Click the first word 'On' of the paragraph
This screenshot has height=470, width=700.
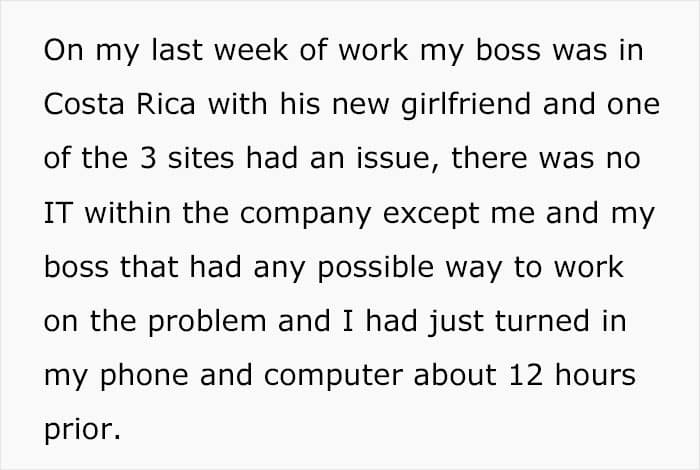pos(63,50)
